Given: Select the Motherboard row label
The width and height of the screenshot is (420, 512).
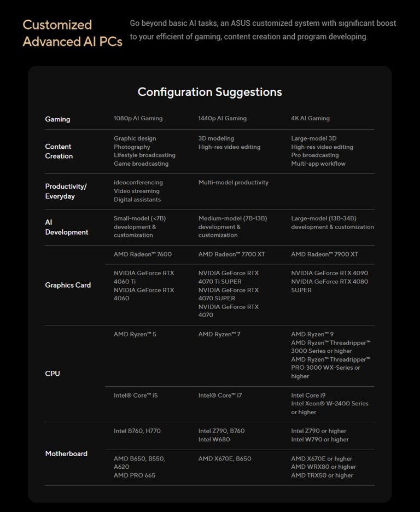Looking at the screenshot, I should pos(66,453).
